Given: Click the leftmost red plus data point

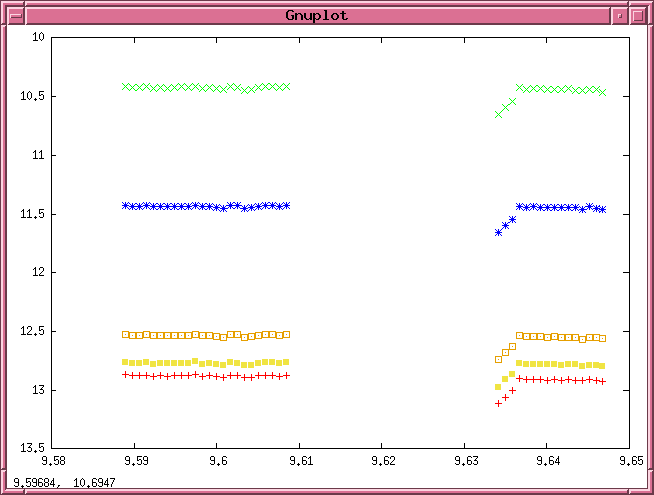Looking at the screenshot, I should 125,374.
